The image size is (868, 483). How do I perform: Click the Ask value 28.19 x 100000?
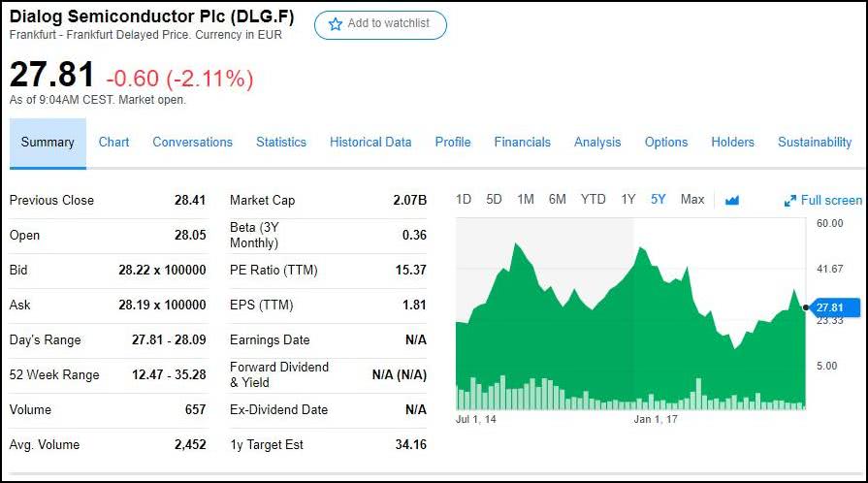point(162,305)
